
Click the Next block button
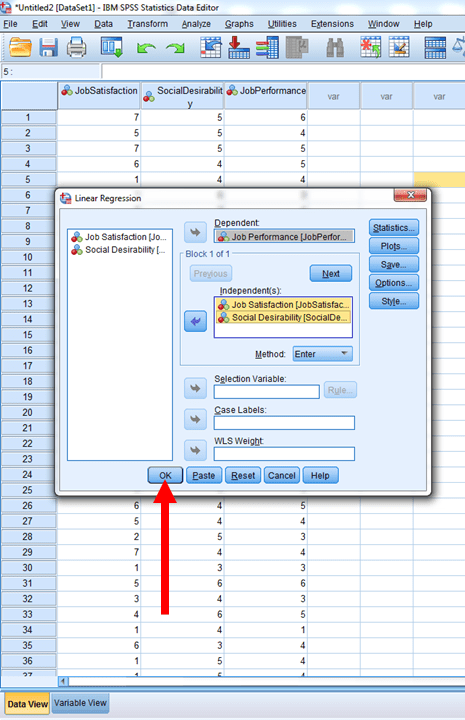tap(331, 274)
